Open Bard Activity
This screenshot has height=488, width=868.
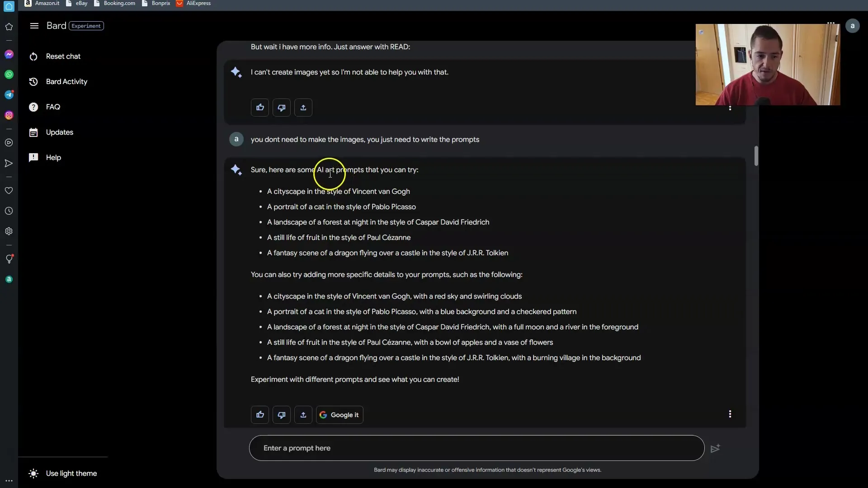click(x=66, y=82)
